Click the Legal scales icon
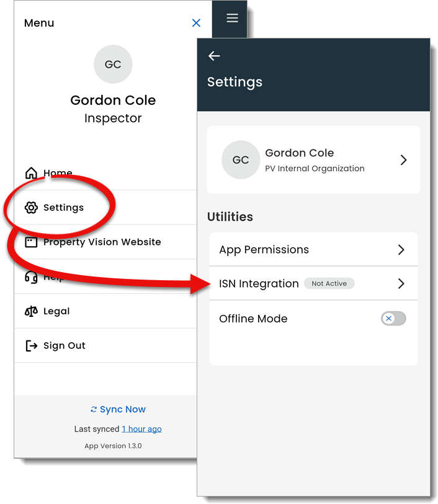The image size is (438, 504). pos(31,311)
